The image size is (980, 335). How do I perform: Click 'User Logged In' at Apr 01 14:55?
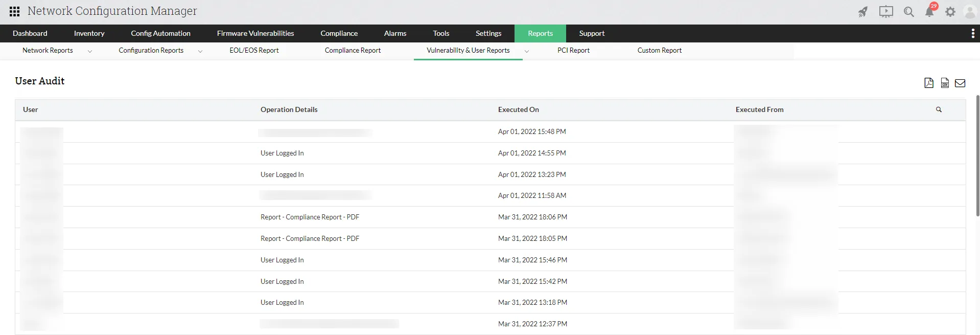[x=282, y=153]
